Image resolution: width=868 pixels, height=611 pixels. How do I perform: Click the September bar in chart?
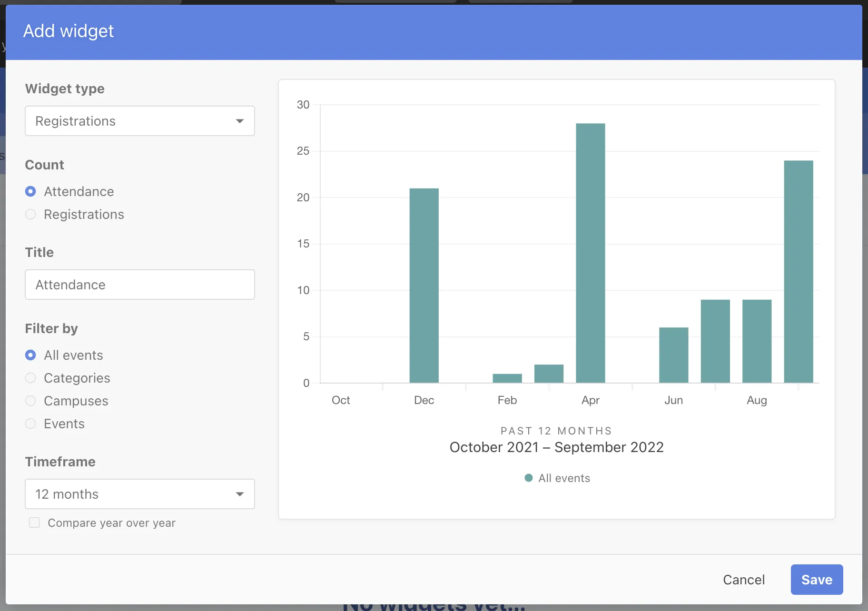pos(798,271)
